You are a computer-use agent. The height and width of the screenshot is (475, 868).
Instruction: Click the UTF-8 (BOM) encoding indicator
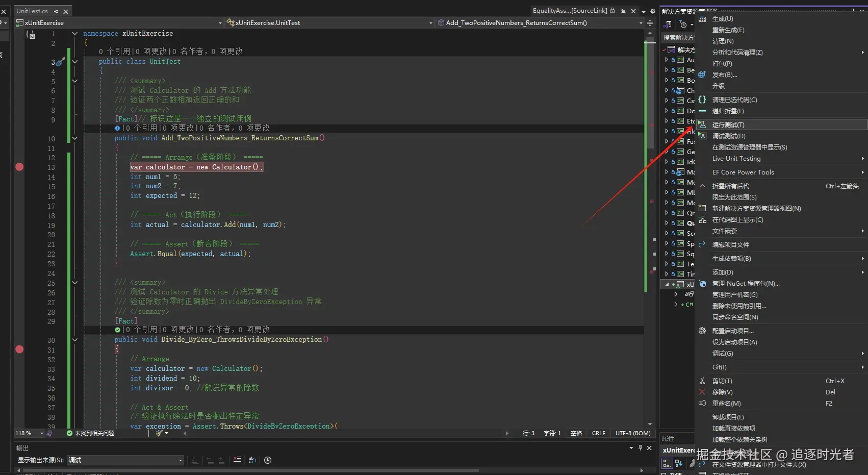[x=632, y=433]
